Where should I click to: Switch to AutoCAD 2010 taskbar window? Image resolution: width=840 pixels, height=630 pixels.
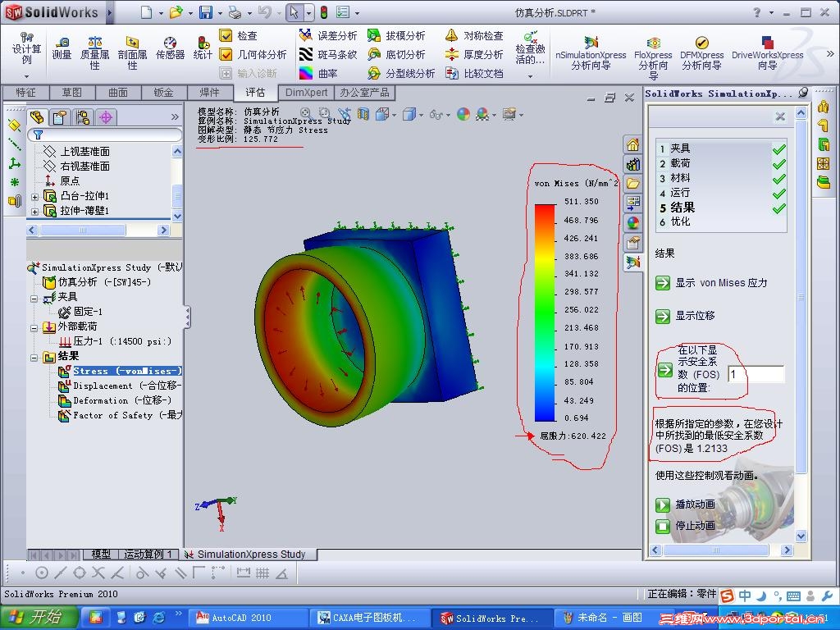[249, 618]
